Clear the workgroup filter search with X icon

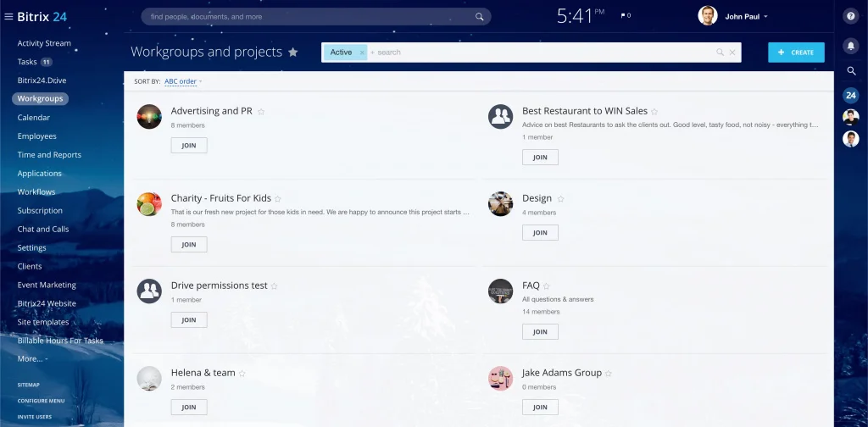pos(732,53)
